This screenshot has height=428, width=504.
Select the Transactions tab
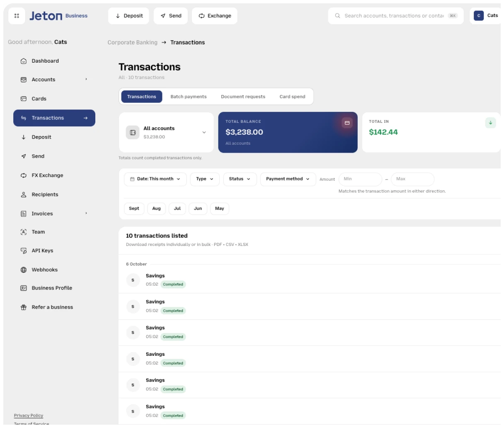tap(142, 97)
